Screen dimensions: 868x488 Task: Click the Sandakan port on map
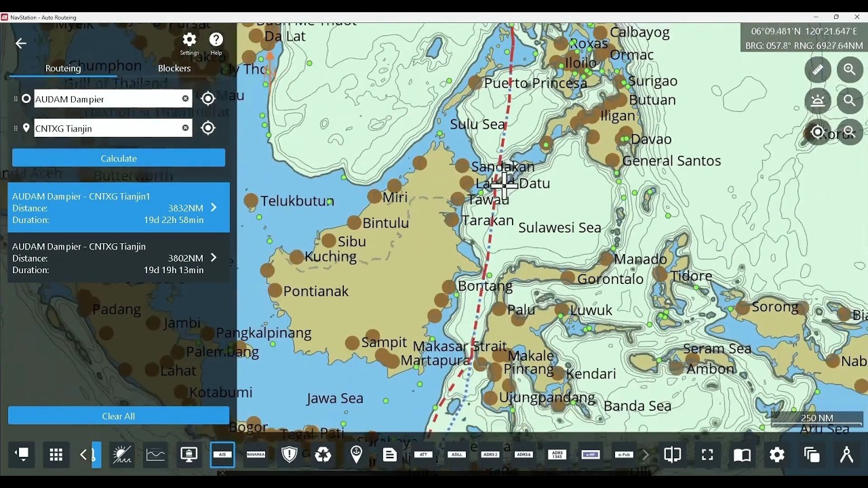click(x=462, y=165)
